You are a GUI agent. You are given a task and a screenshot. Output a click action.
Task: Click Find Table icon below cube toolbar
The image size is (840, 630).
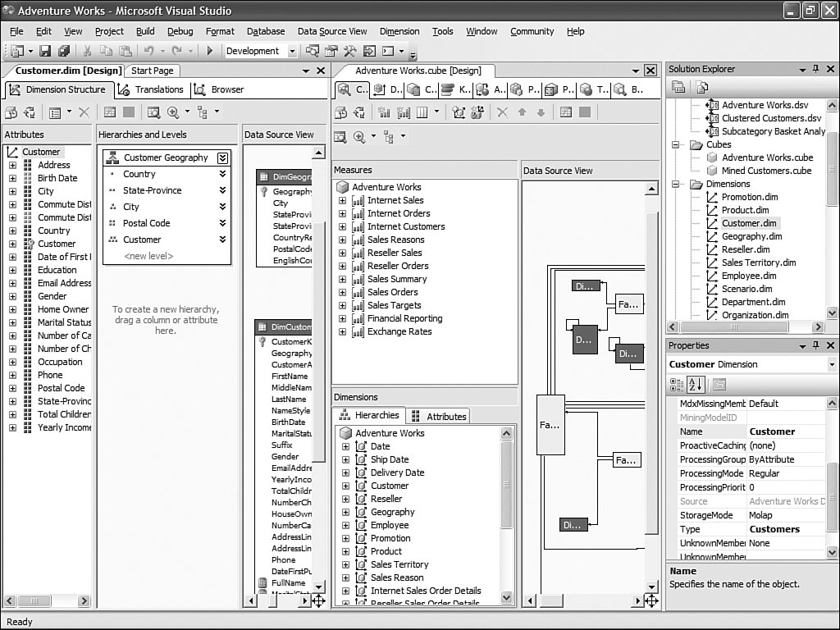pos(340,137)
